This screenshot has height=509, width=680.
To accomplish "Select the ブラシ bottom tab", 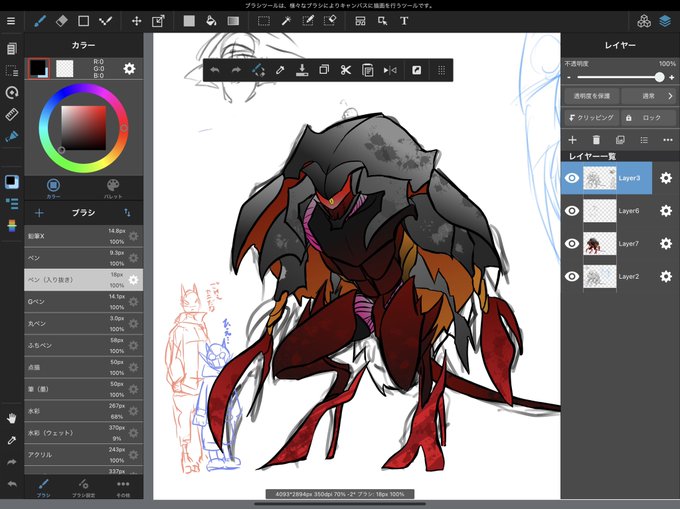I will pyautogui.click(x=43, y=487).
